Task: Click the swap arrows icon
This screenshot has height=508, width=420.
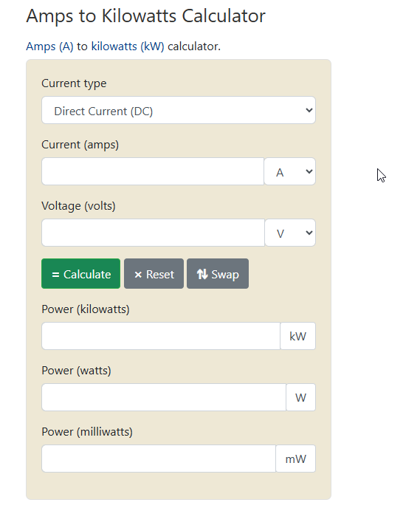Action: pos(202,274)
